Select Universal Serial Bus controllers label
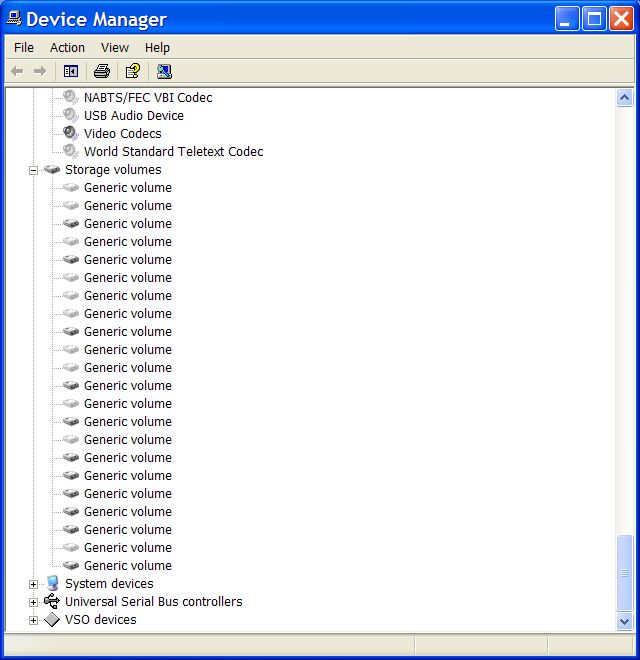 [154, 602]
